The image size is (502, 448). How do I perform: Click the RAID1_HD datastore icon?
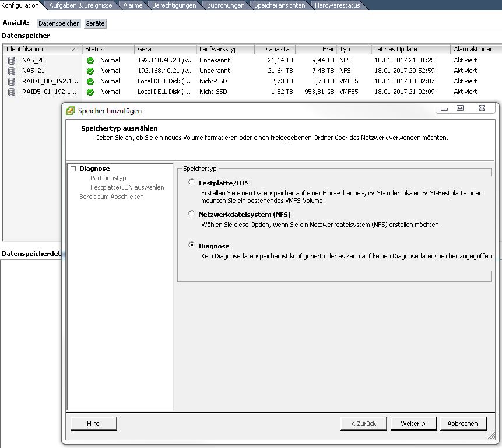coord(12,81)
